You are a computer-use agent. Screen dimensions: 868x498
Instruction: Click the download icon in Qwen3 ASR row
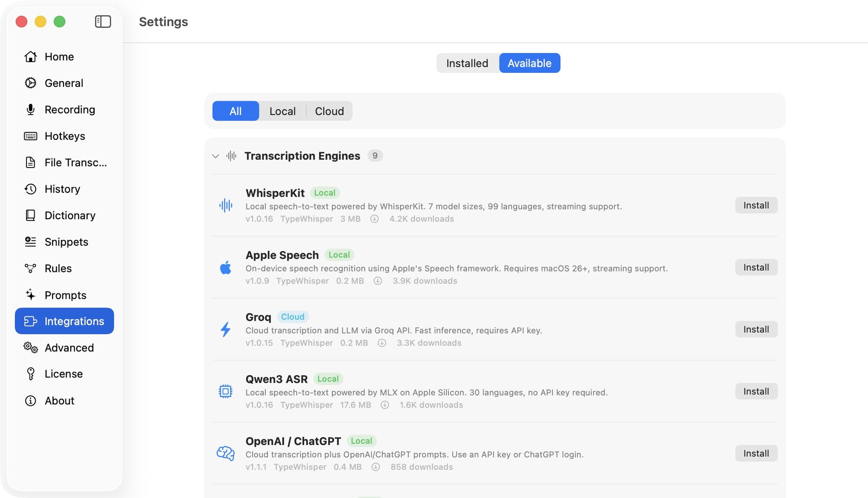pos(385,405)
